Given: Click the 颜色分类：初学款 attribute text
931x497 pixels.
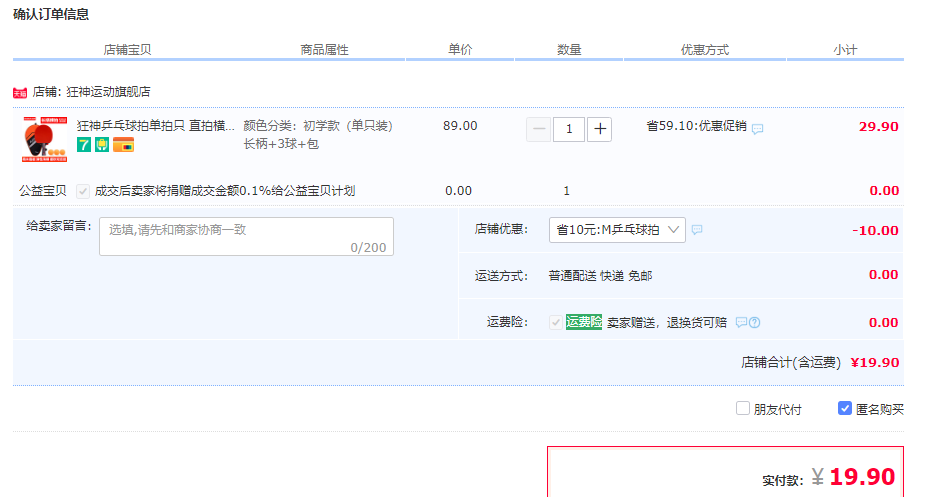Looking at the screenshot, I should tap(318, 126).
